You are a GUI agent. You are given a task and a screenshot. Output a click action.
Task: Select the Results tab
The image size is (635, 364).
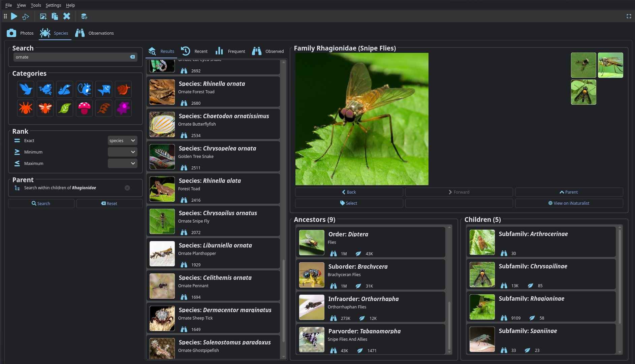coord(161,51)
